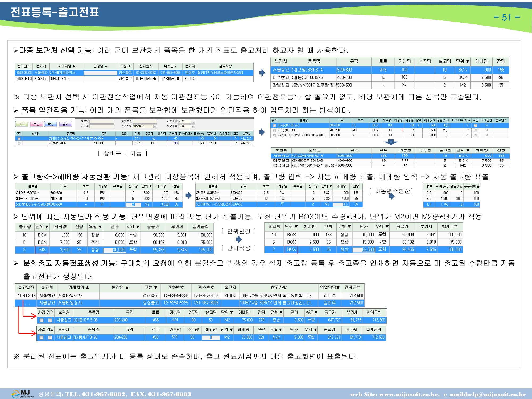Sort by 거래처명 in top-left voucher list

67,66
